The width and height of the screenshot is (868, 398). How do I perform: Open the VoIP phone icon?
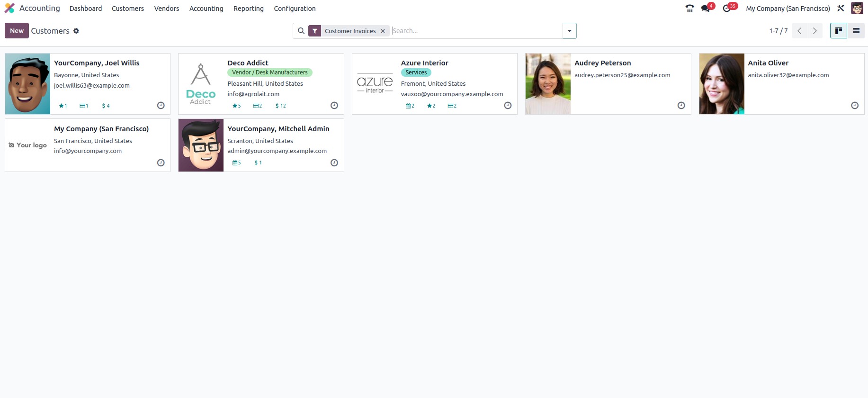coord(689,8)
